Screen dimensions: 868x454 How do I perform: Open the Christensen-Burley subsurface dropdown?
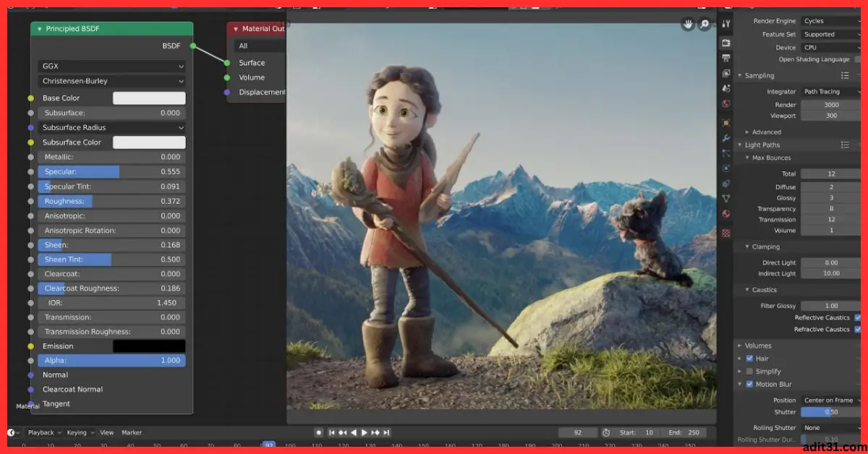click(x=111, y=81)
